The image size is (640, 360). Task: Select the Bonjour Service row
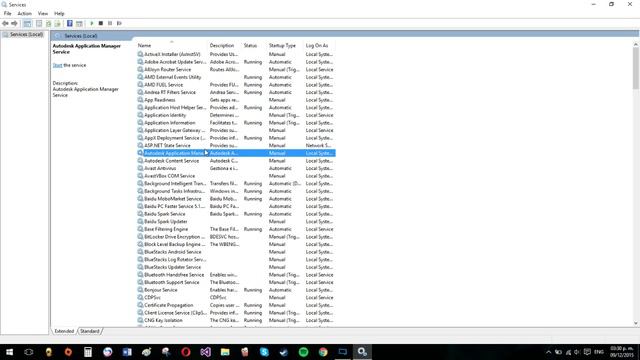pyautogui.click(x=236, y=290)
